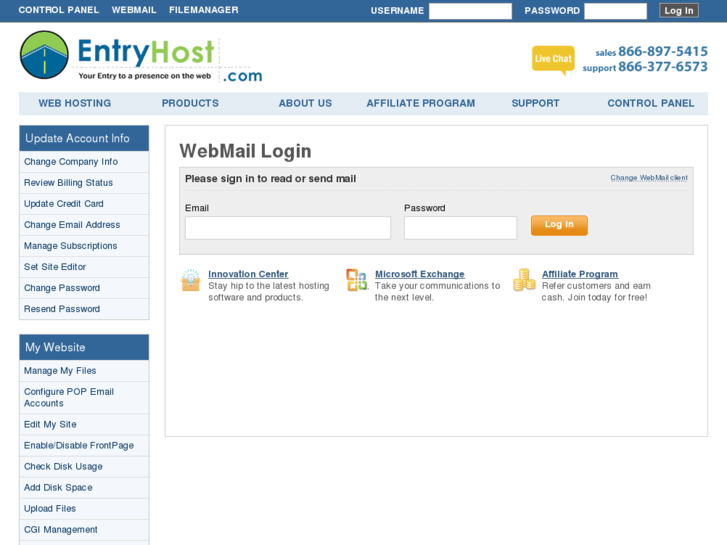Image resolution: width=727 pixels, height=545 pixels.
Task: Click the Change Company Info link
Action: coord(71,162)
